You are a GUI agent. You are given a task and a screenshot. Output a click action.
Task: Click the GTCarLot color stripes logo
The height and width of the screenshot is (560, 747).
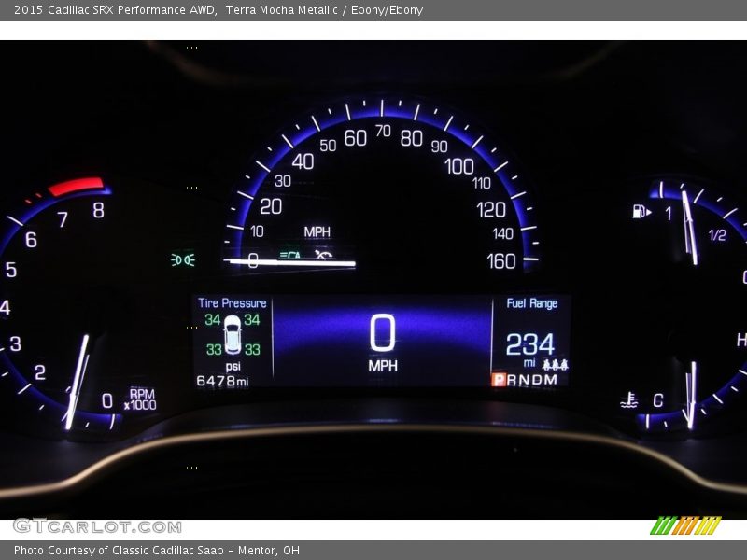pos(685,525)
